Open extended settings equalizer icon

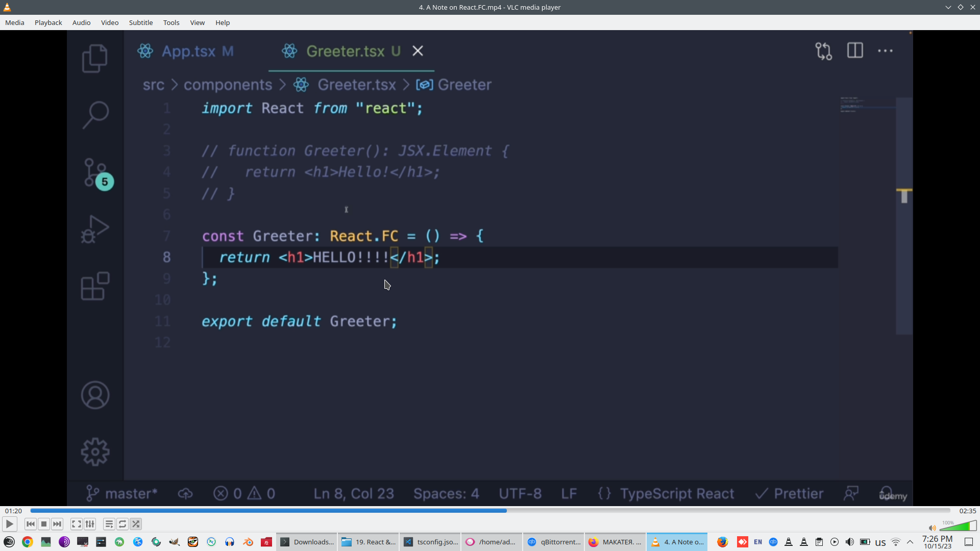click(x=90, y=524)
